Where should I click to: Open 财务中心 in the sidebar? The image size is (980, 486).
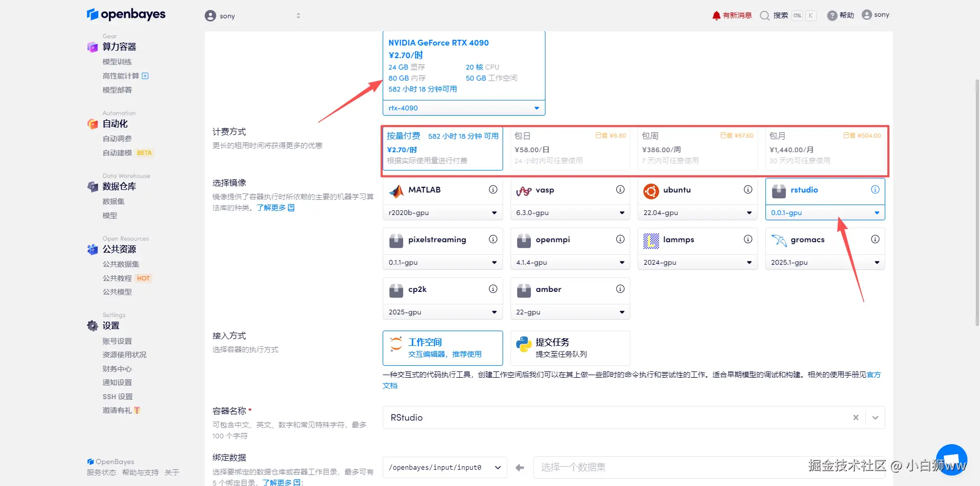(117, 369)
